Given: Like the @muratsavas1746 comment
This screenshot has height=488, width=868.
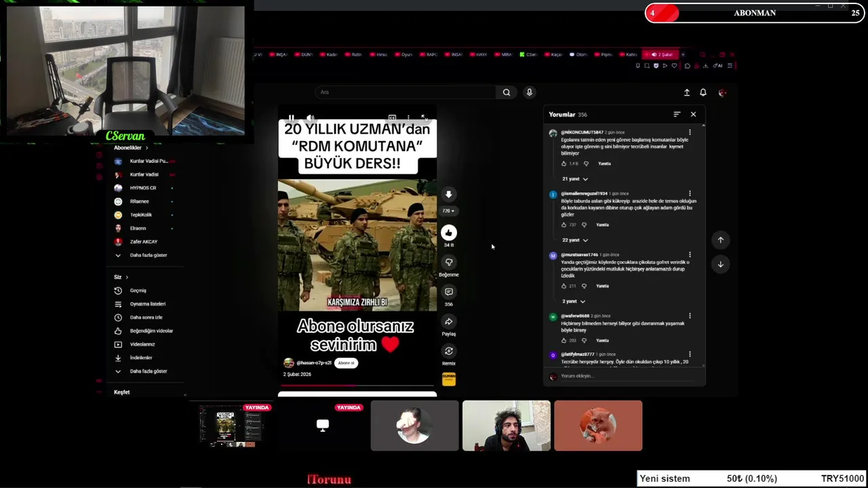Looking at the screenshot, I should click(564, 286).
